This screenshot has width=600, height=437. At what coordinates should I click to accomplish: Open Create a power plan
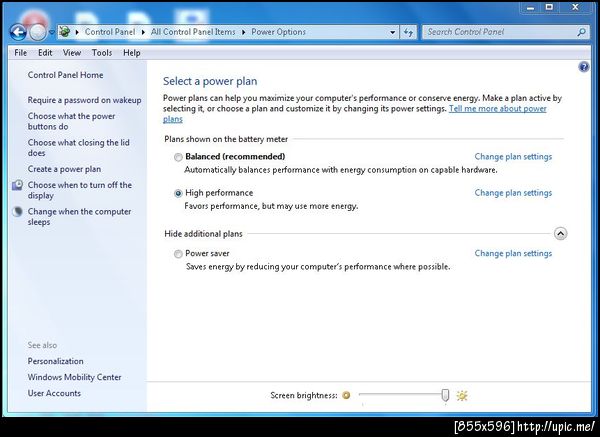coord(64,169)
